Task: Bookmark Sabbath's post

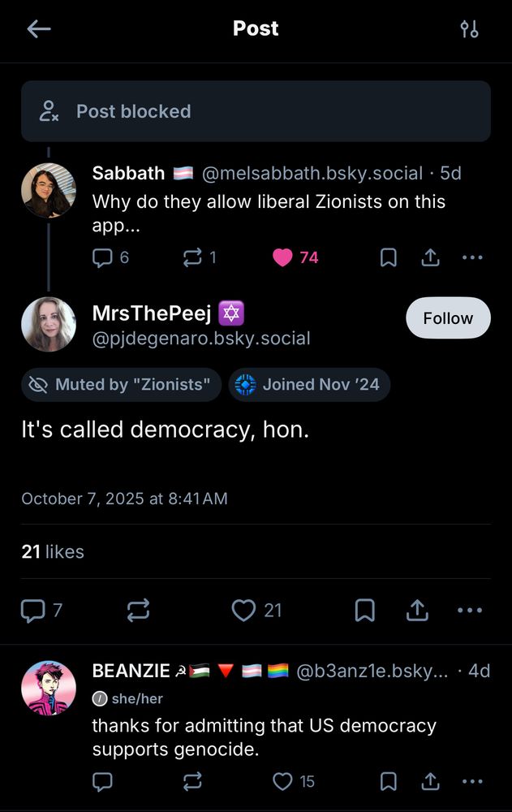Action: click(x=389, y=257)
